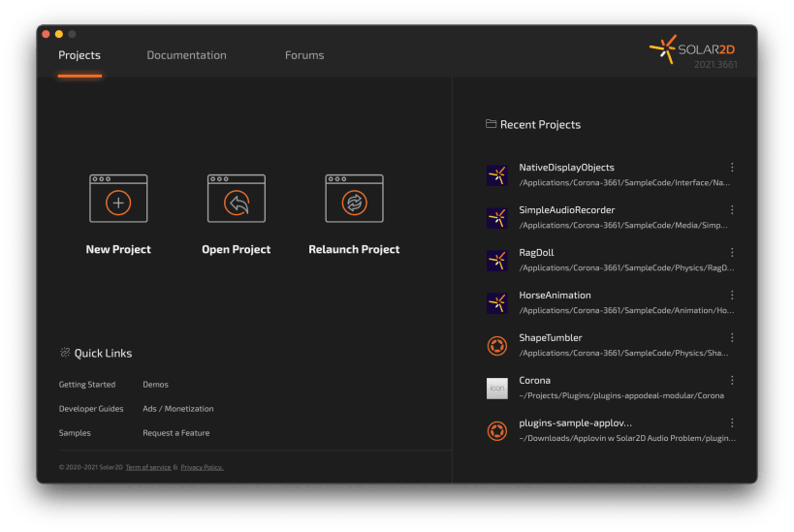Open the three-dot menu for HorseAnimation

732,295
